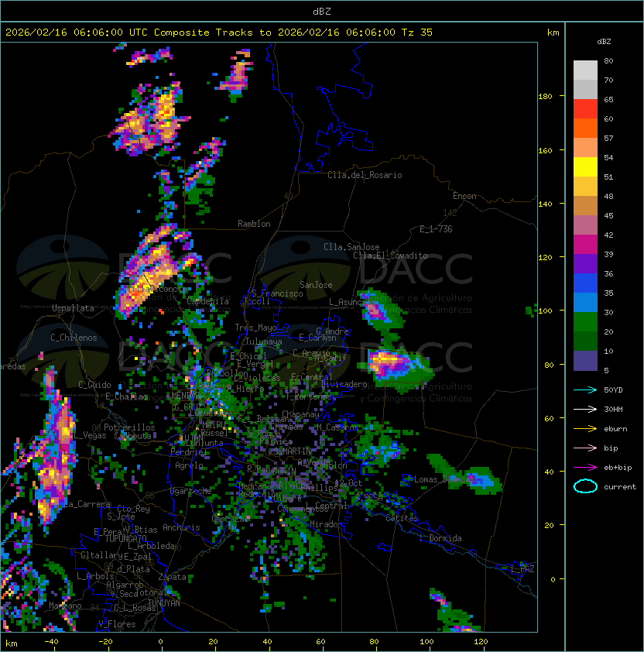Click the 'Ramblon' map label
Image resolution: width=644 pixels, height=652 pixels.
[254, 224]
